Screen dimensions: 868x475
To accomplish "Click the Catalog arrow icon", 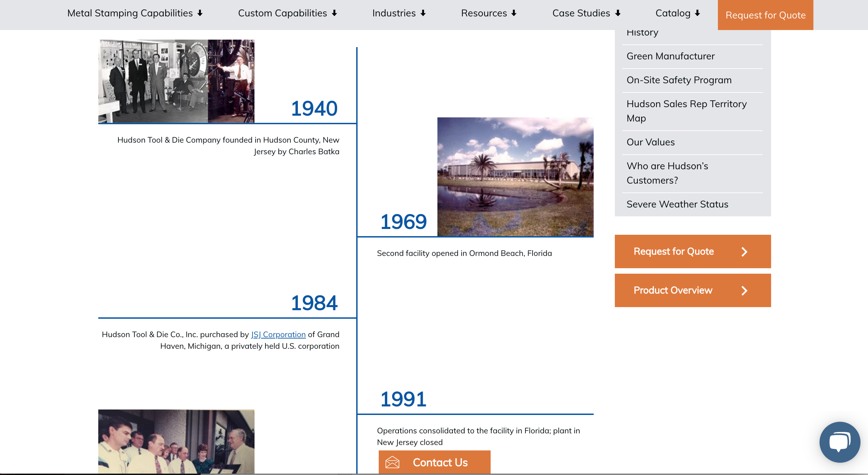I will coord(697,13).
